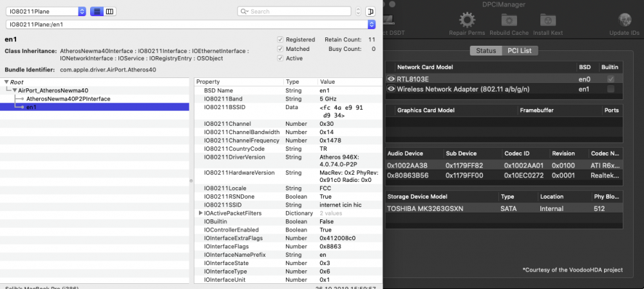Click the Repair Perms gear icon in DPCIManager

click(x=467, y=19)
